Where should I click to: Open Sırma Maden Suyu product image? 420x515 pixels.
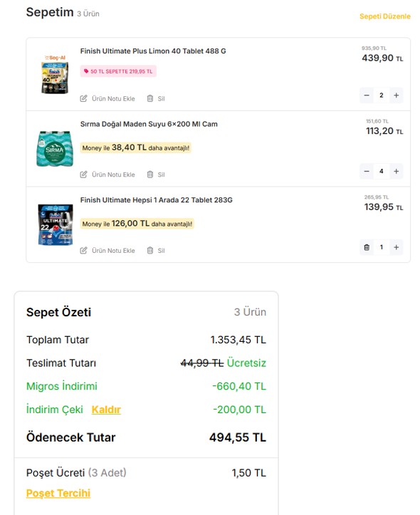point(55,149)
